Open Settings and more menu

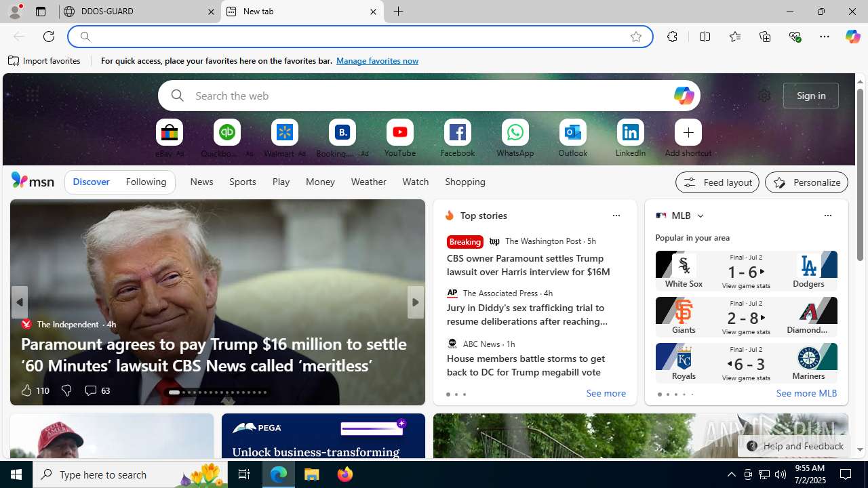point(825,37)
